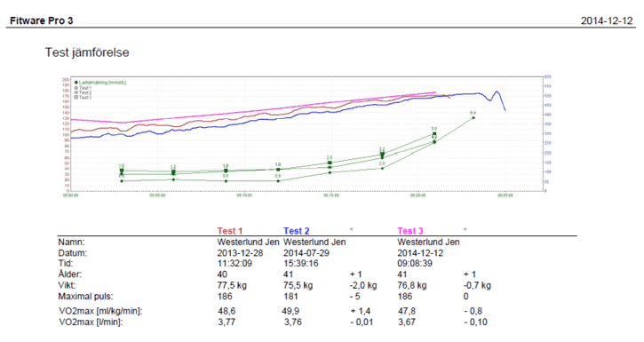
Task: Click the weight 77,5 kg
Action: 232,285
